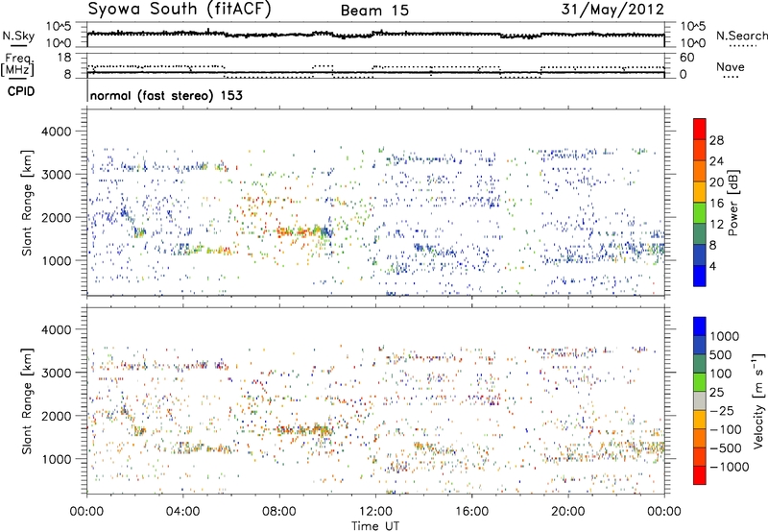Click the '25' velocity colorbar value
The image size is (768, 532).
(x=717, y=392)
